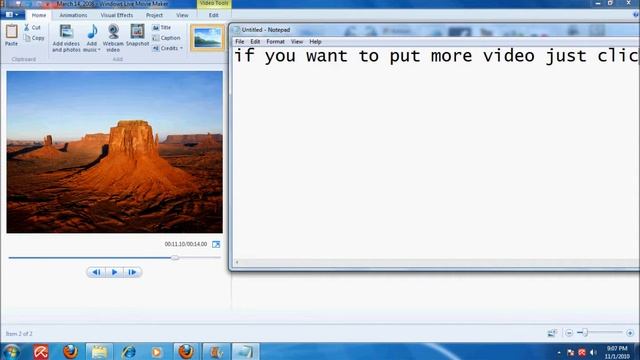Play the video preview
This screenshot has height=360, width=640.
[115, 272]
